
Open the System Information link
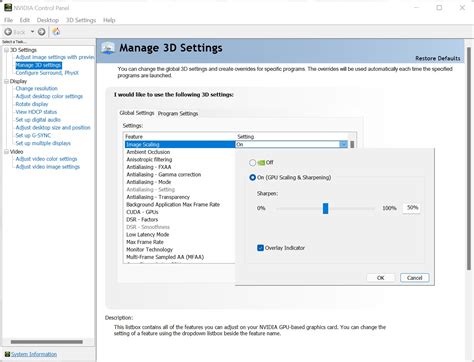(34, 354)
